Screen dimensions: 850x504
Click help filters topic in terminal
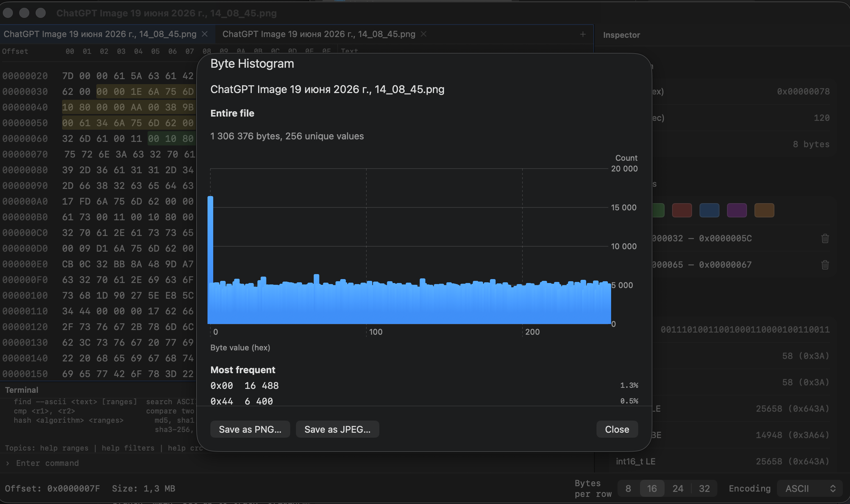128,448
